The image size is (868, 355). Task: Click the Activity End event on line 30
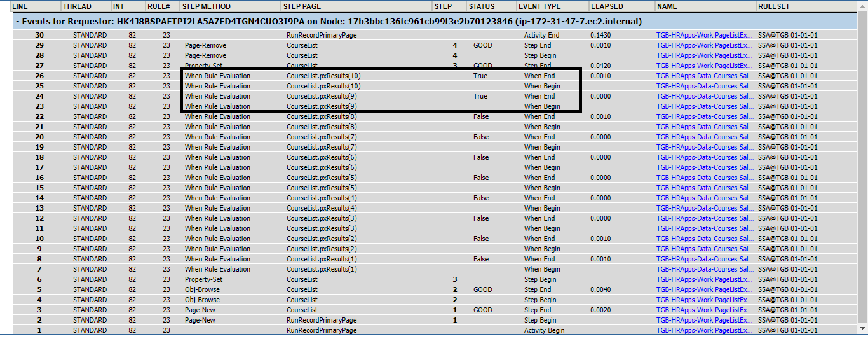click(x=541, y=35)
